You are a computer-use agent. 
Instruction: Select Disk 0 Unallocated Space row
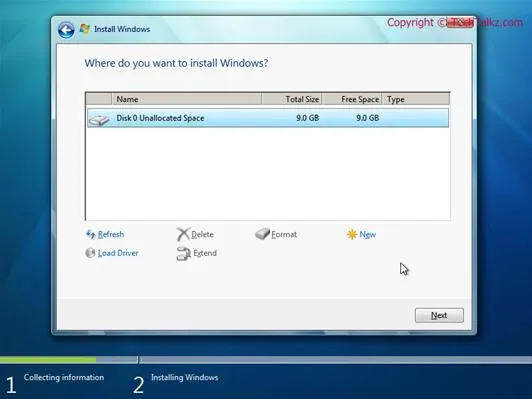268,118
